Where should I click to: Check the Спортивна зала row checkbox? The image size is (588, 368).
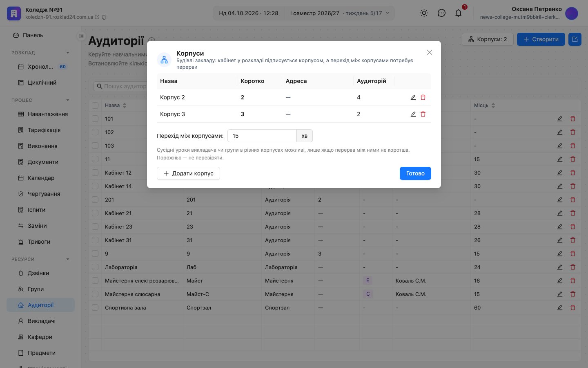[95, 307]
